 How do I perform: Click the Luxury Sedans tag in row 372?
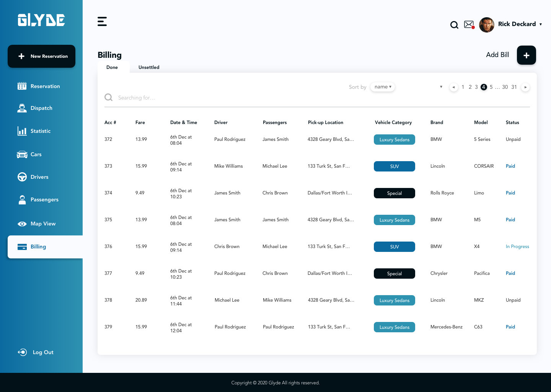(x=395, y=140)
